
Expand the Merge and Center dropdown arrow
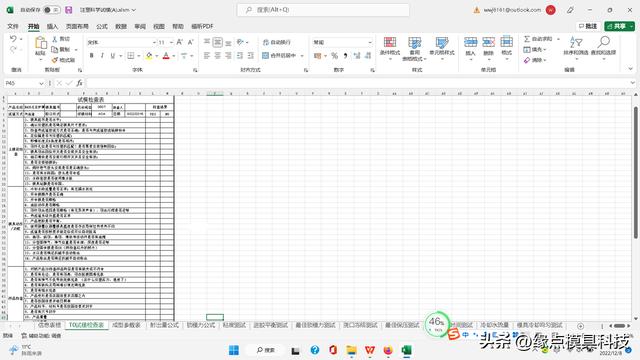coord(302,56)
